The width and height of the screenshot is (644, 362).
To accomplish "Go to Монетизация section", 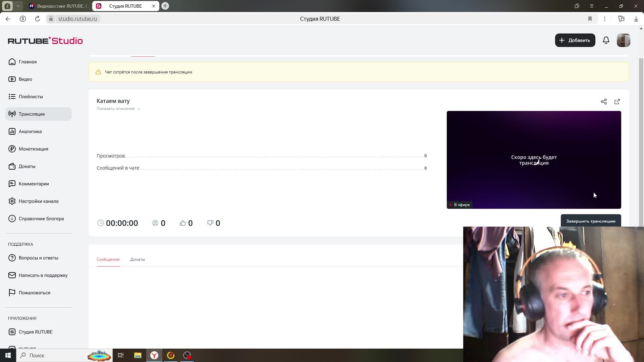I will point(33,149).
